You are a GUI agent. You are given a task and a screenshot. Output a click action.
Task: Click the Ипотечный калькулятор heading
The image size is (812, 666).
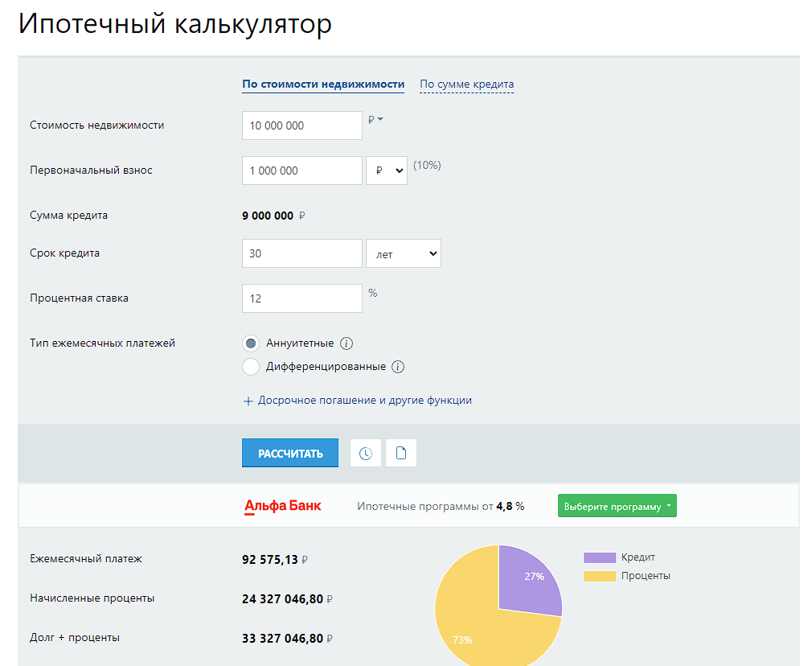coord(175,24)
